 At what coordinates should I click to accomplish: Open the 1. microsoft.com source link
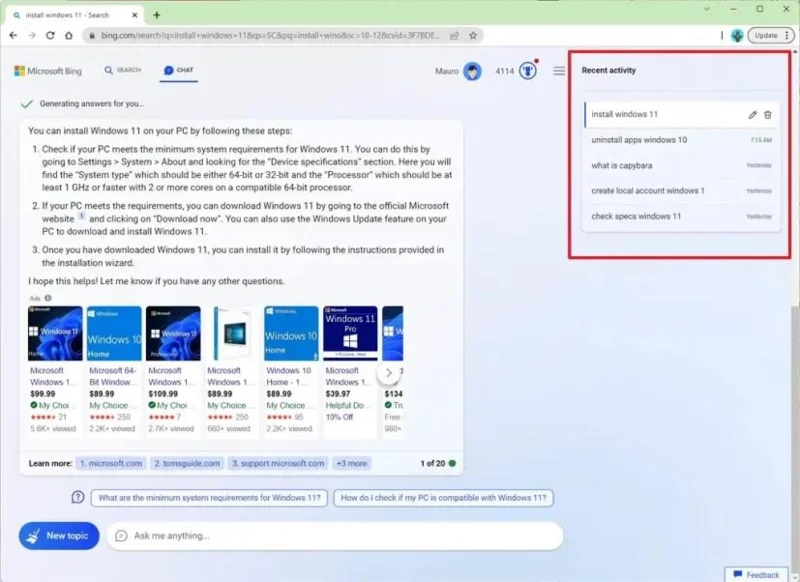click(x=111, y=463)
